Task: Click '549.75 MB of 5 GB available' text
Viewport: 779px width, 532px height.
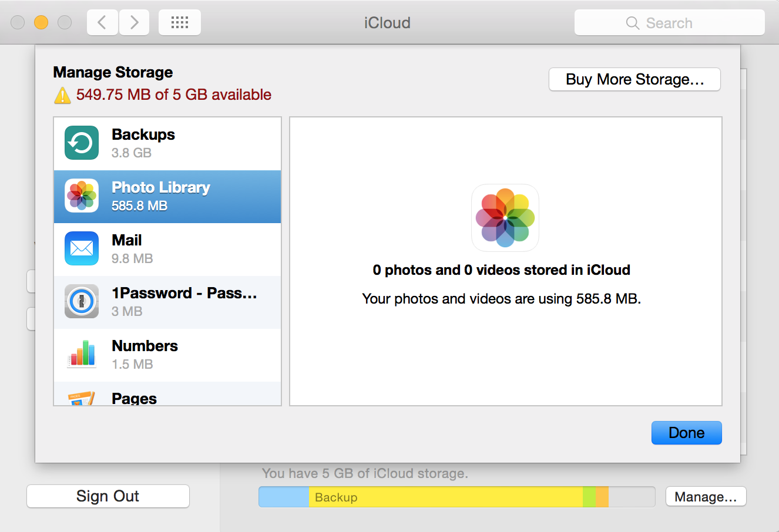Action: coord(174,95)
